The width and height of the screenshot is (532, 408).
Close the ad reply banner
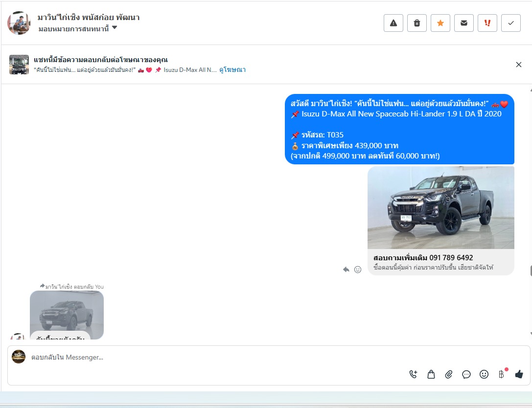coord(518,65)
